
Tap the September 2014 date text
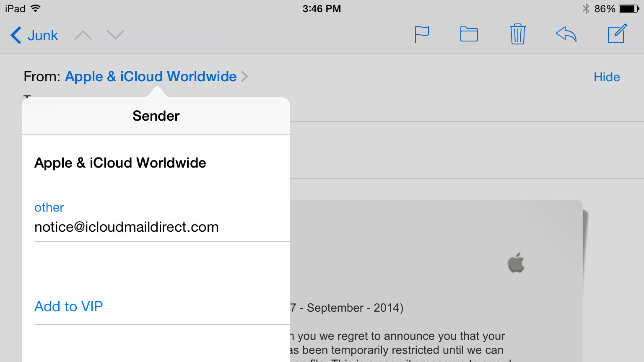pos(347,308)
